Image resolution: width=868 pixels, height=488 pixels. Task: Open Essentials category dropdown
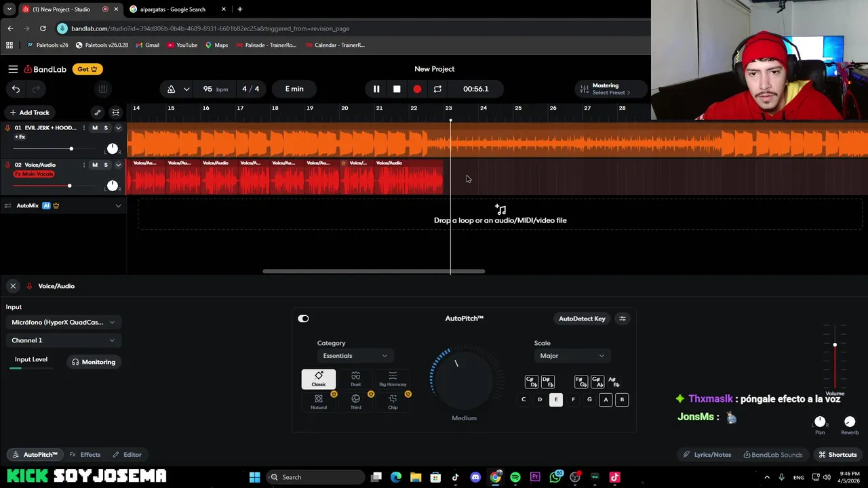point(355,356)
